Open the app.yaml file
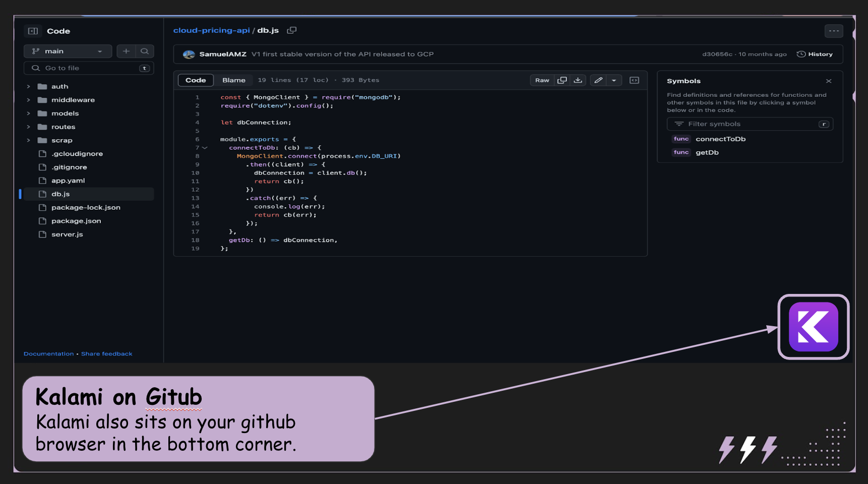Screen dimensions: 868x484 (68, 180)
